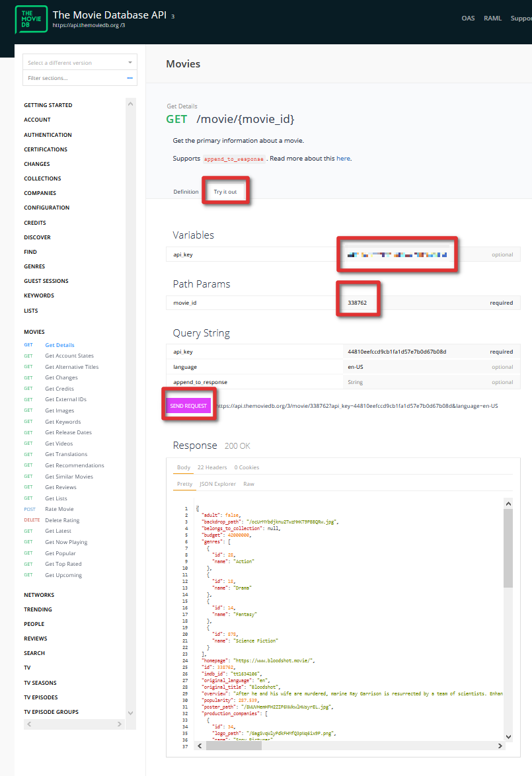532x776 pixels.
Task: Open Get Similar Movies endpoint
Action: click(69, 477)
